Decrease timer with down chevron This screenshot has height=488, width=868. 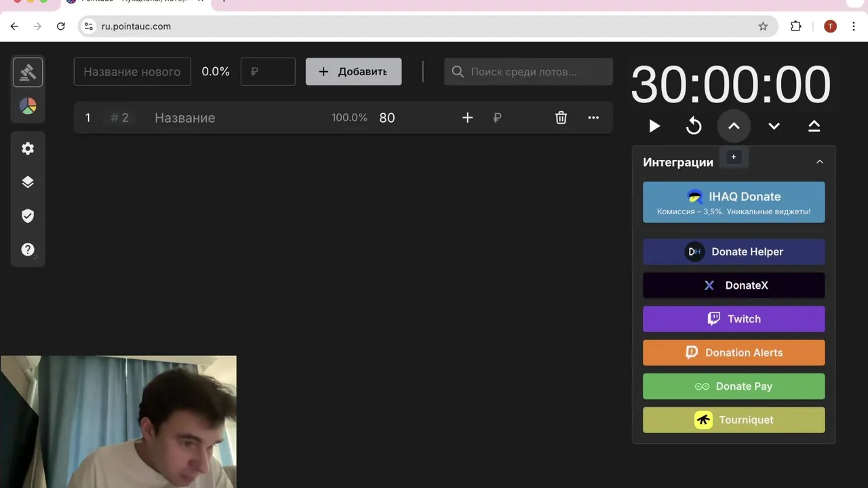(x=774, y=126)
